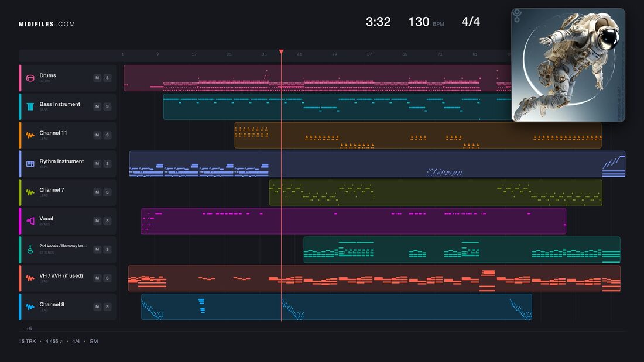Viewport: 644px width, 362px height.
Task: Solo the VH / aVH track
Action: pos(107,278)
